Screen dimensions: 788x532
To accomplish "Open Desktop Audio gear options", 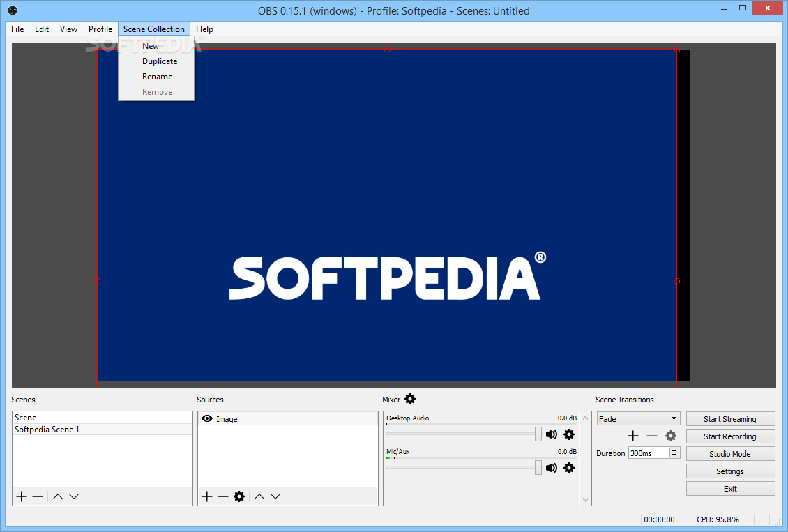I will (569, 434).
